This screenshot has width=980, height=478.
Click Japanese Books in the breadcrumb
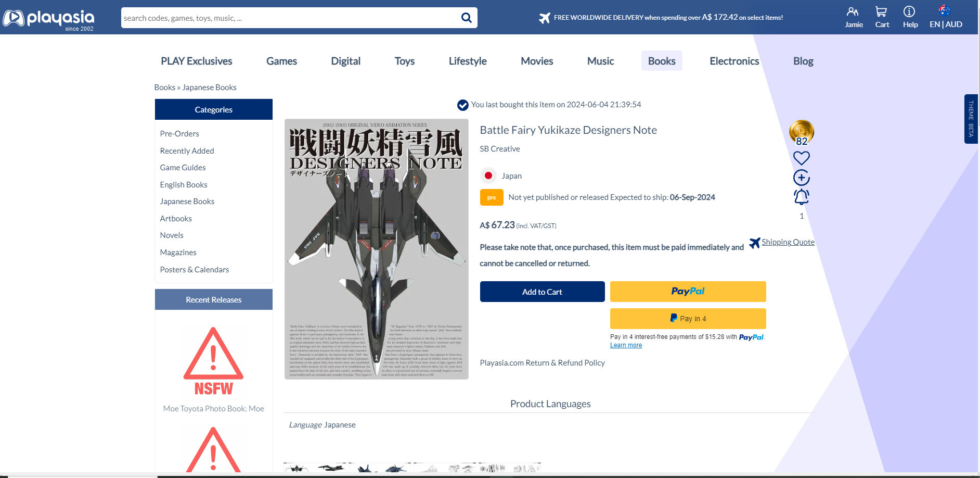(209, 87)
